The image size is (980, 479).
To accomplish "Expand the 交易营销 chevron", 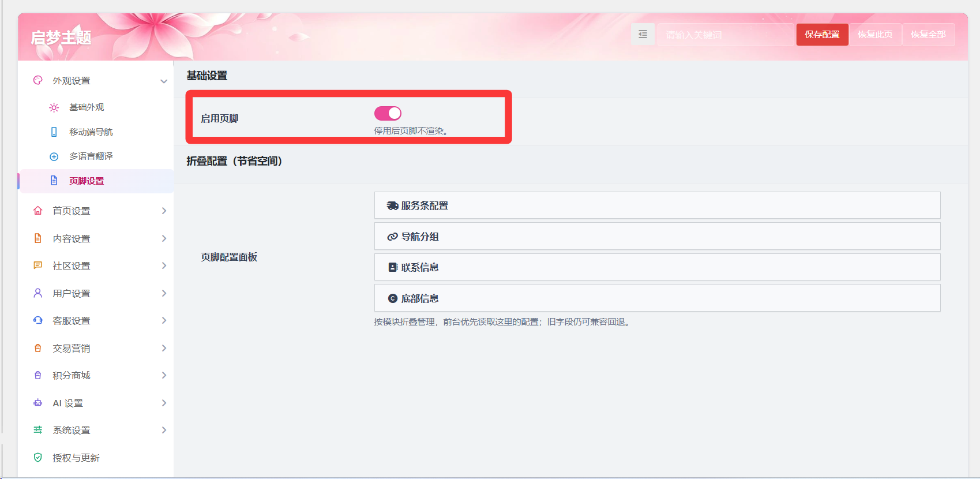I will (164, 348).
